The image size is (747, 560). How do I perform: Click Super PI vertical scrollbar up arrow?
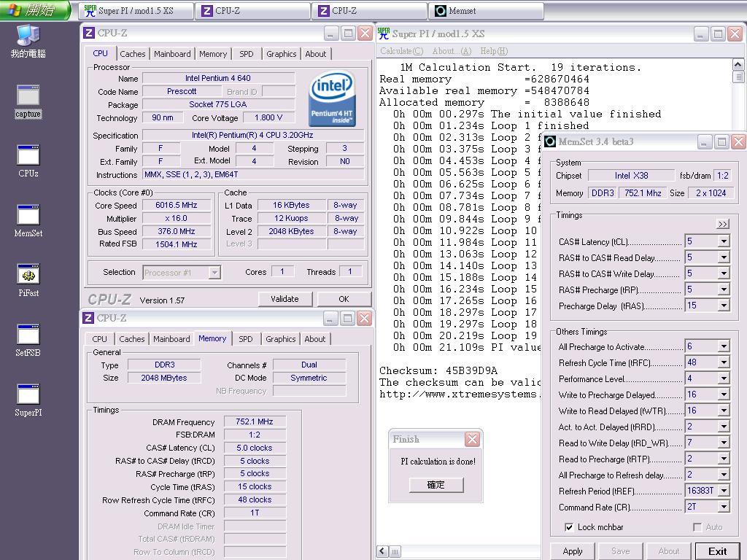[738, 64]
